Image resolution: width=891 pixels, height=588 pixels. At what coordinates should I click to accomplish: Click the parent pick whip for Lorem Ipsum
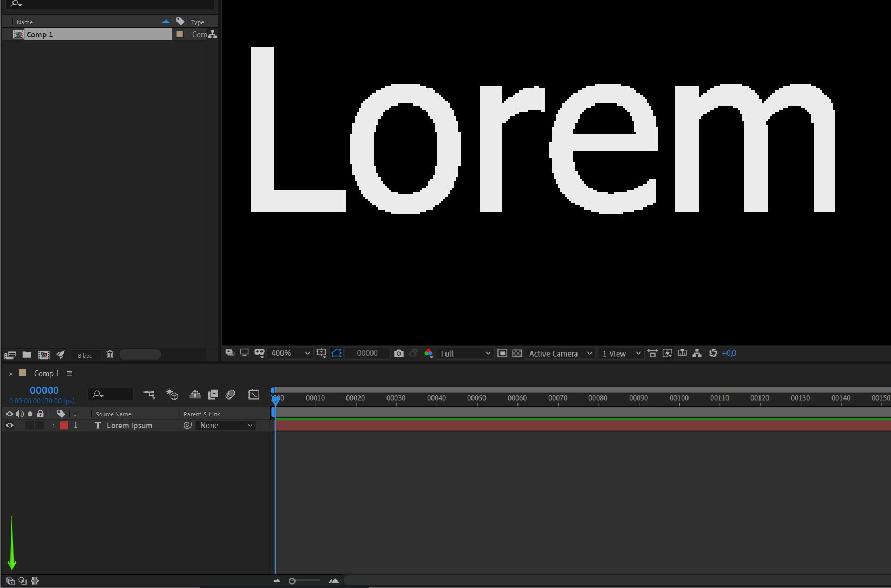tap(187, 426)
